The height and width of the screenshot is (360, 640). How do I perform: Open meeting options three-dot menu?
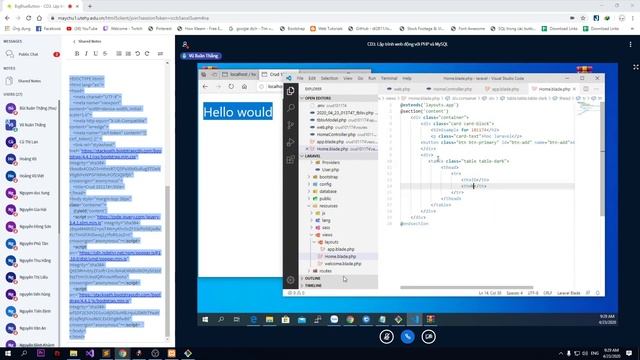630,44
